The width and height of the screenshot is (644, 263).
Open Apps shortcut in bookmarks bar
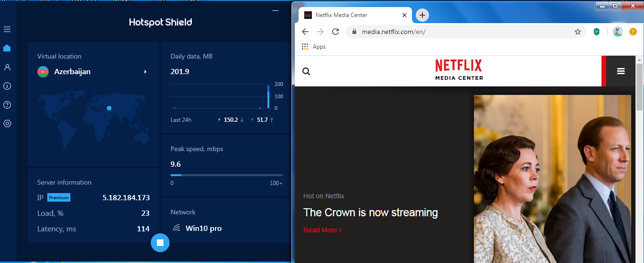[x=313, y=47]
